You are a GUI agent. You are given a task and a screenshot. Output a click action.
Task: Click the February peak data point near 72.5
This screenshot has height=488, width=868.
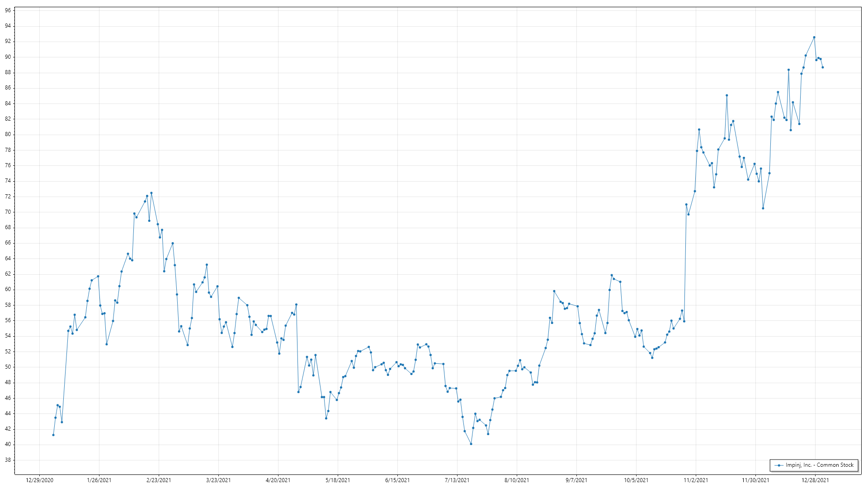[x=151, y=193]
